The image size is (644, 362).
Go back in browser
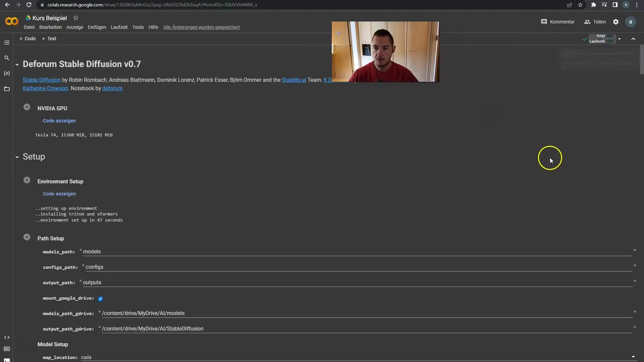tap(7, 5)
